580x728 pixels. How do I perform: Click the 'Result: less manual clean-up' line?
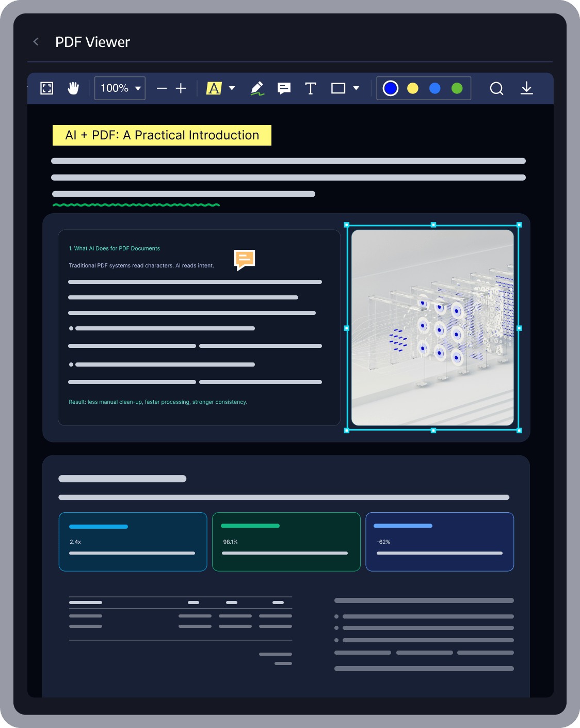point(158,402)
